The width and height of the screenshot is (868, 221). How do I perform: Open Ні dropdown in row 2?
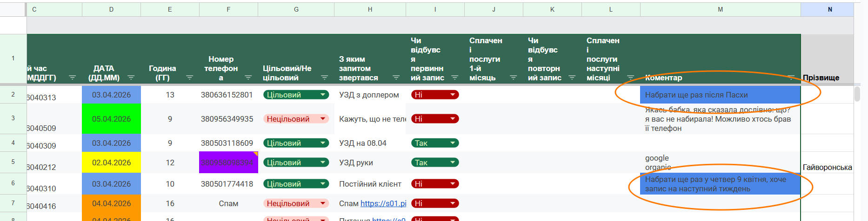(453, 95)
